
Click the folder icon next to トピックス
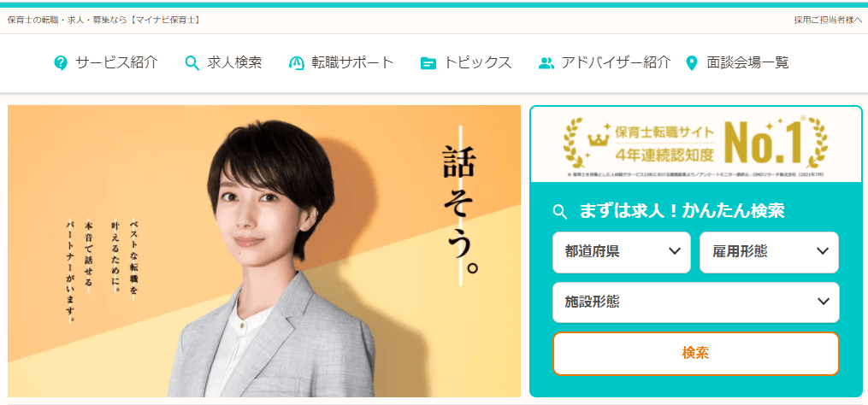click(x=428, y=63)
